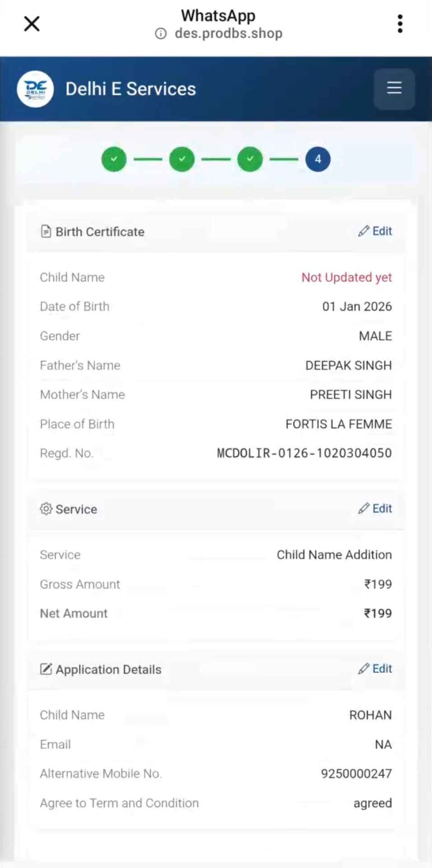Image resolution: width=432 pixels, height=868 pixels.
Task: Tap the alternative mobile number 9250000247
Action: coord(356,774)
